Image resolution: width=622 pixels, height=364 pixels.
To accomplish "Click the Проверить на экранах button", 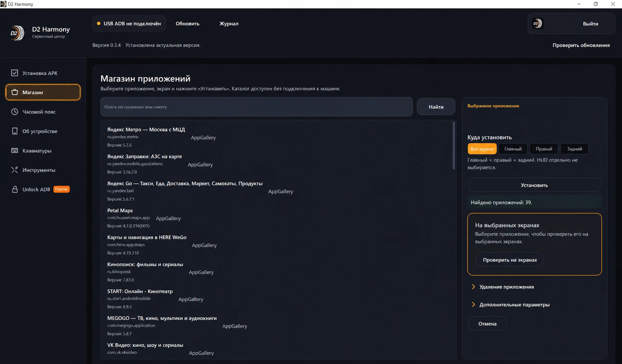I will [x=510, y=260].
